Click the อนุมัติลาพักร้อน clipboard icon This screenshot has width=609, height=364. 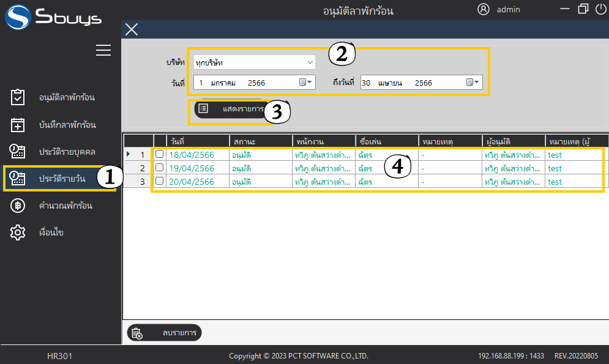tap(18, 97)
